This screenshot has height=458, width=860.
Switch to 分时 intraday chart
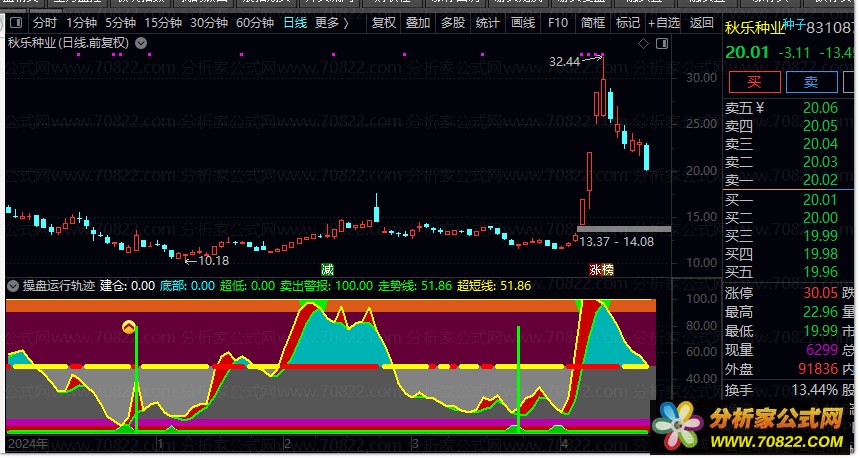click(x=44, y=23)
